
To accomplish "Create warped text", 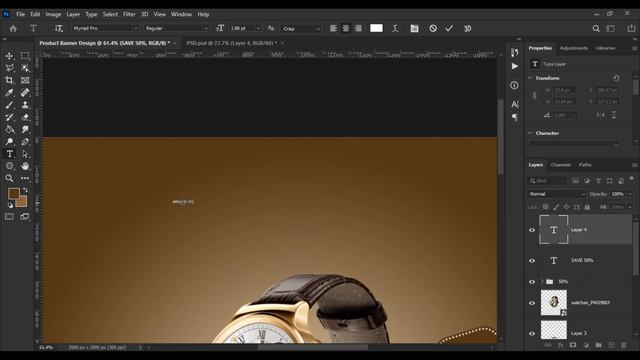I will click(395, 28).
